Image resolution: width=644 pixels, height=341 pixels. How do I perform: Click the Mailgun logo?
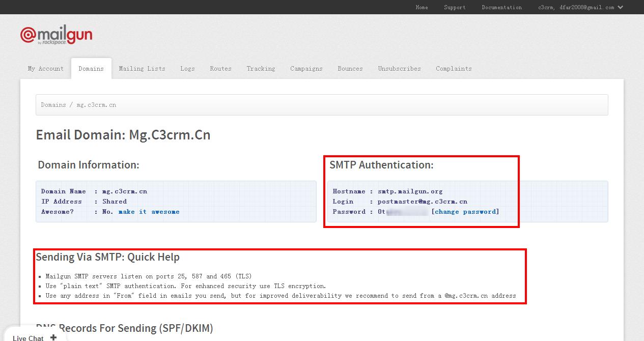click(x=56, y=36)
